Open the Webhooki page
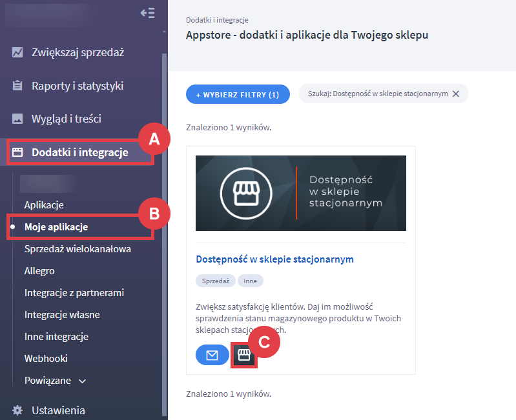Screen dimensions: 516x420 pos(46,358)
